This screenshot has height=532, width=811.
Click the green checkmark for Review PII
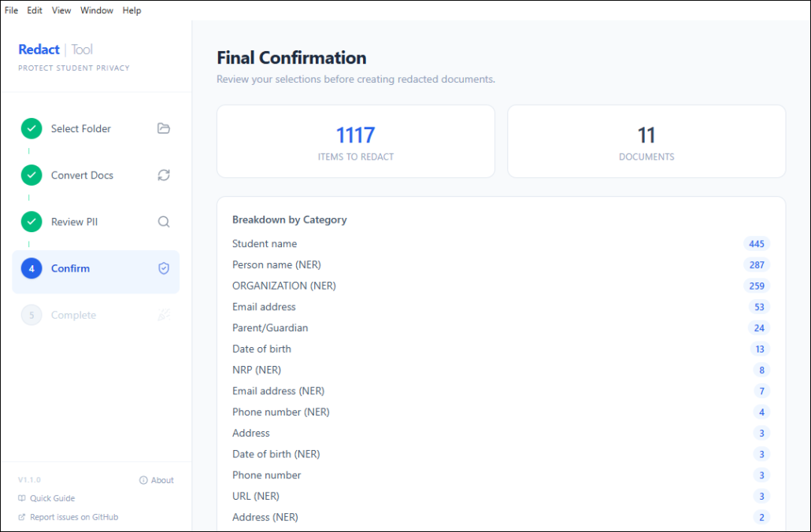[x=31, y=222]
